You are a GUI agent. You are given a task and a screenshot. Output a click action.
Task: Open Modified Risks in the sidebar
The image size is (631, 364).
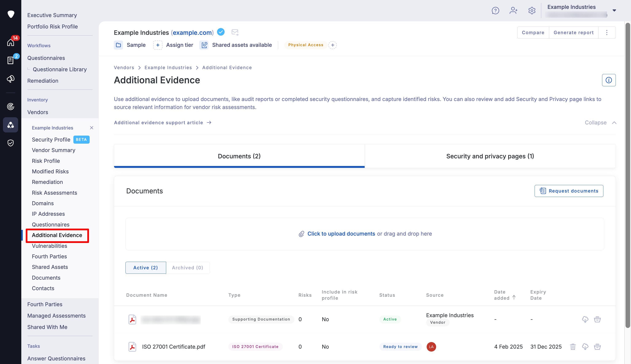[x=50, y=171]
